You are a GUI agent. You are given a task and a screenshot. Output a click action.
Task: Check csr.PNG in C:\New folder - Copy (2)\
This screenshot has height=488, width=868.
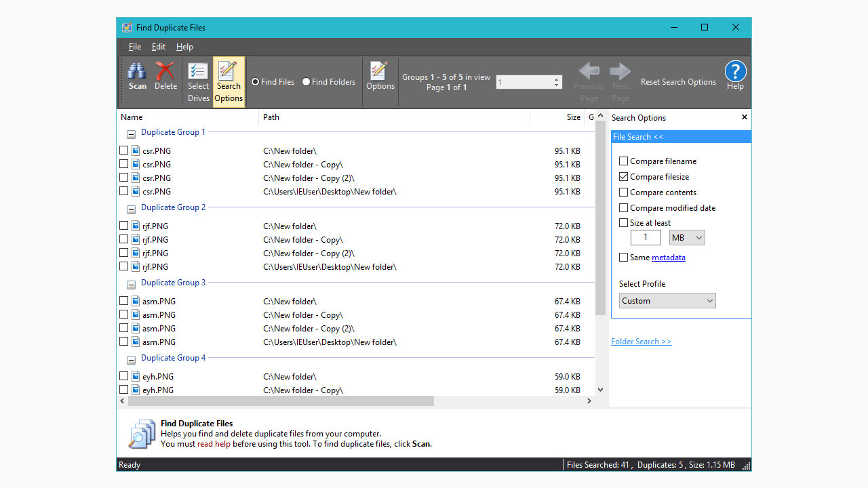123,178
